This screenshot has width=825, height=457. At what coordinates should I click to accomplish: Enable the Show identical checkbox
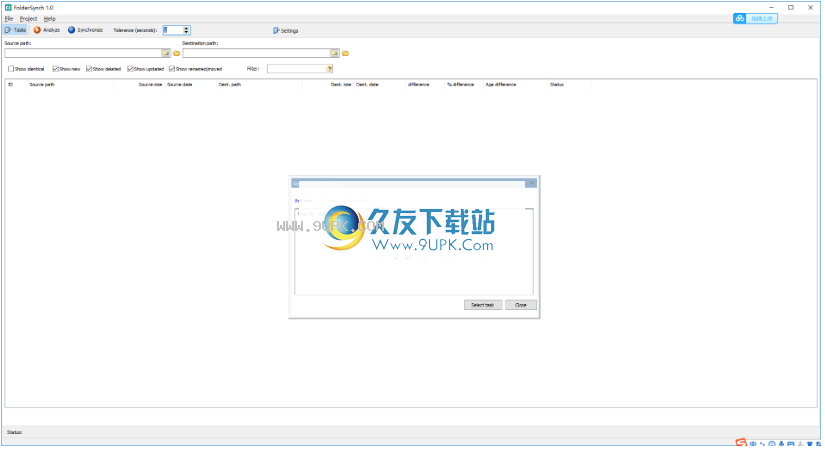(11, 69)
